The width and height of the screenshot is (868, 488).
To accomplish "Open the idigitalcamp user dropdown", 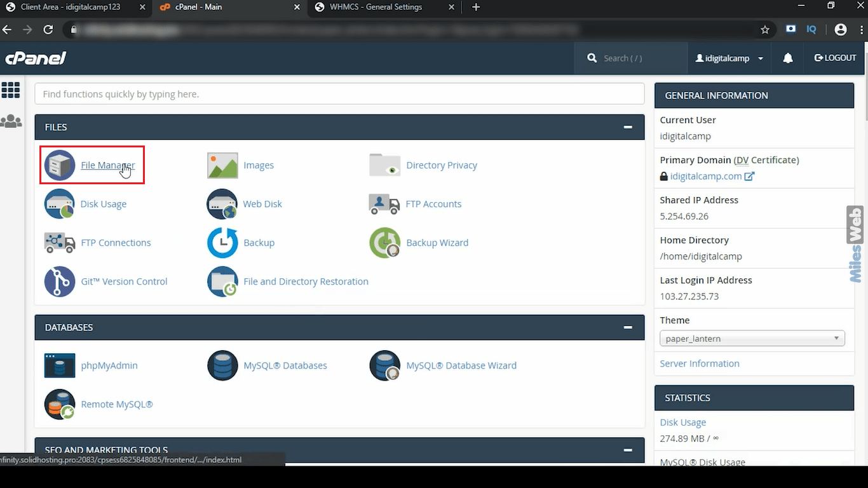I will pos(729,58).
